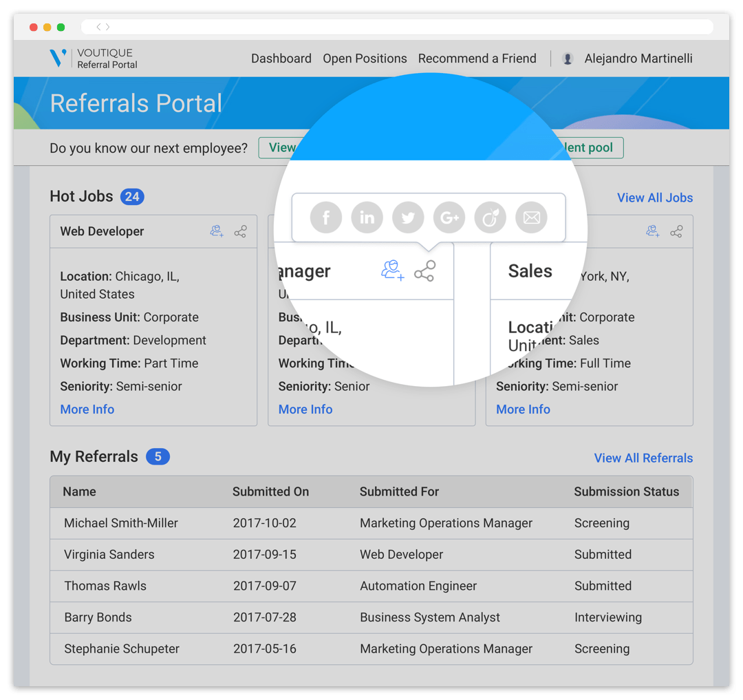Click the Web Developer card title
The width and height of the screenshot is (743, 700).
[x=102, y=231]
